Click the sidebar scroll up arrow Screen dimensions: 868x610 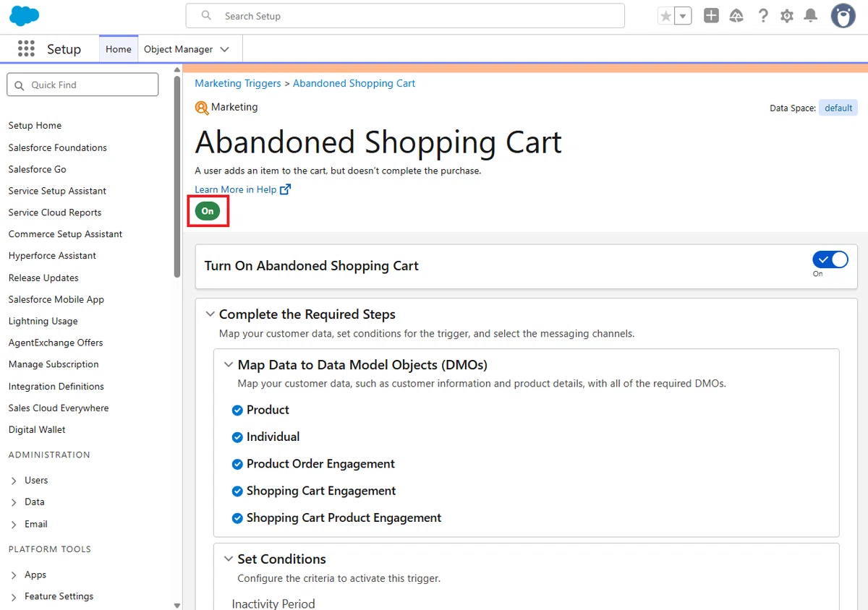tap(178, 69)
